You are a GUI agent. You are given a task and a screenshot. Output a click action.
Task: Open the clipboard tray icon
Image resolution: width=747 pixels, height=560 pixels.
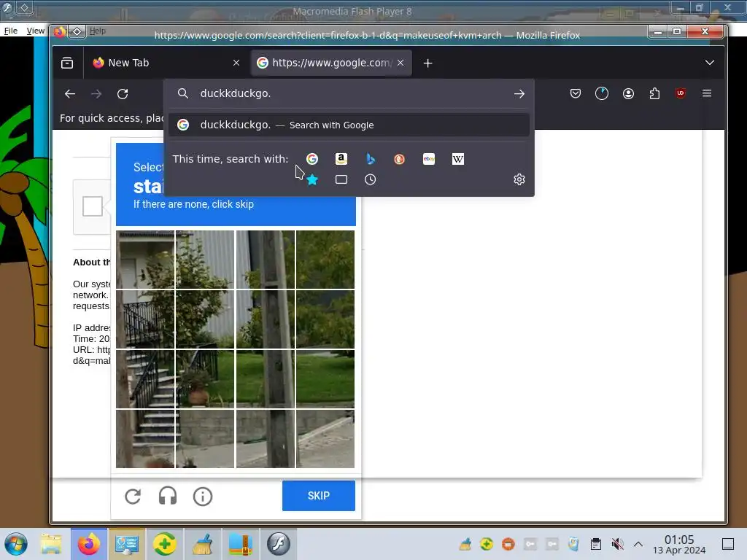pyautogui.click(x=595, y=544)
